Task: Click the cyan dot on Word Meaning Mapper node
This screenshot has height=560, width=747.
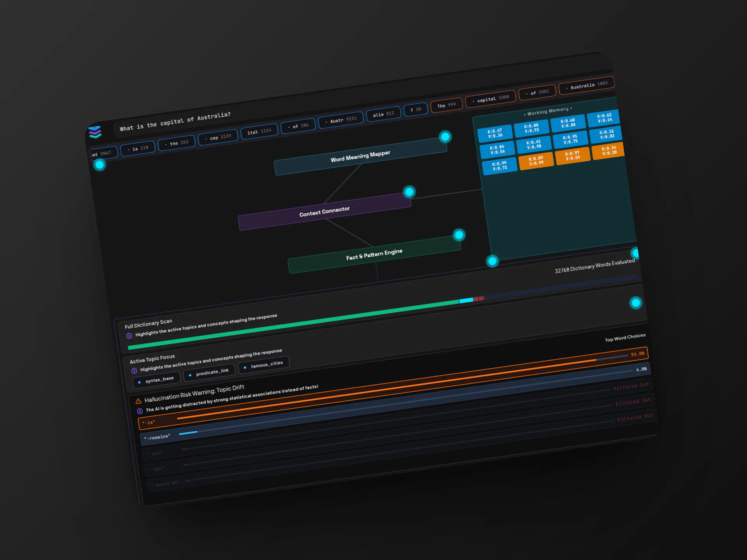Action: pos(445,136)
